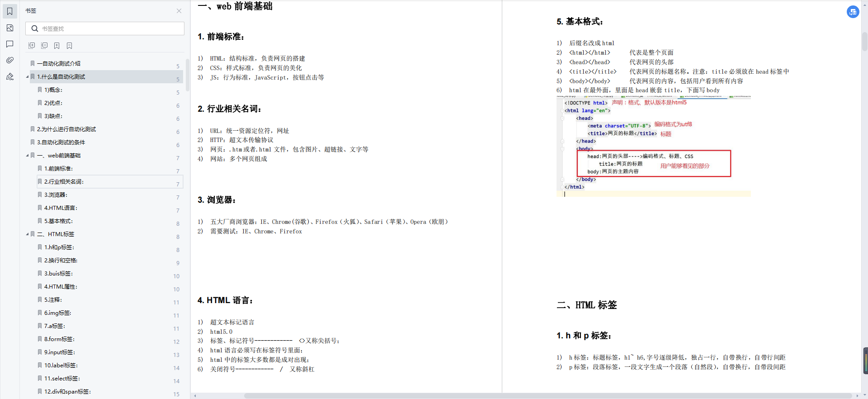
Task: Click the delete bookmark icon
Action: (69, 46)
